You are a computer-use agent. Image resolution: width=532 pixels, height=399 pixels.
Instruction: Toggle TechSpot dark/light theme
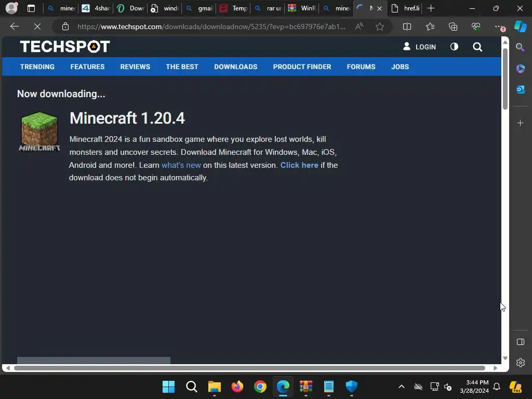pyautogui.click(x=454, y=47)
